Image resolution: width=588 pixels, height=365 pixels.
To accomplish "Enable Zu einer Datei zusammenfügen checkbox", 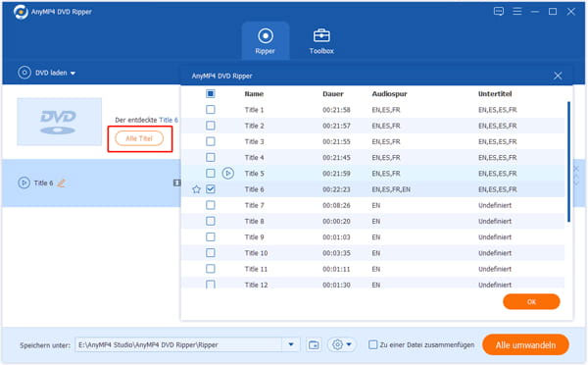I will coord(372,344).
